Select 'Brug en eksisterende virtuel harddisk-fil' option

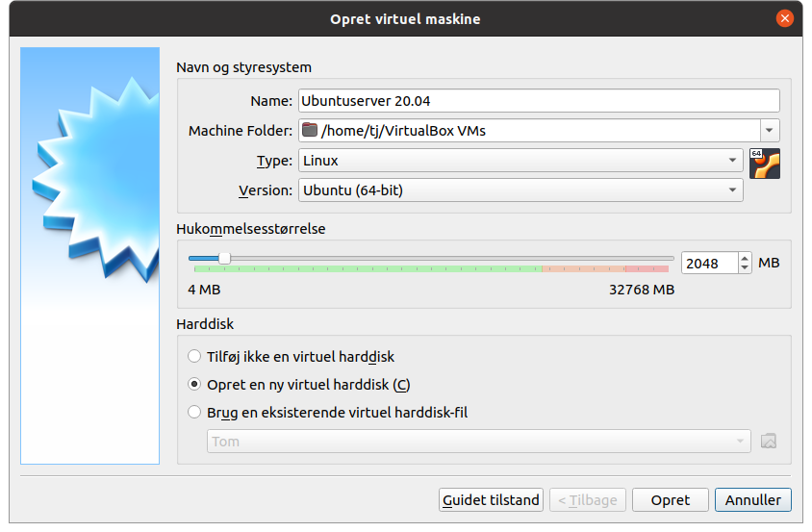click(x=194, y=413)
